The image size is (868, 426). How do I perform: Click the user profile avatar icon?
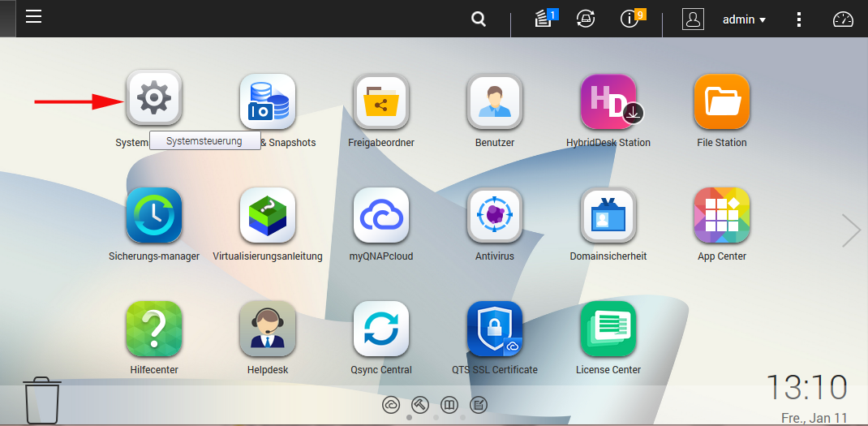point(693,19)
